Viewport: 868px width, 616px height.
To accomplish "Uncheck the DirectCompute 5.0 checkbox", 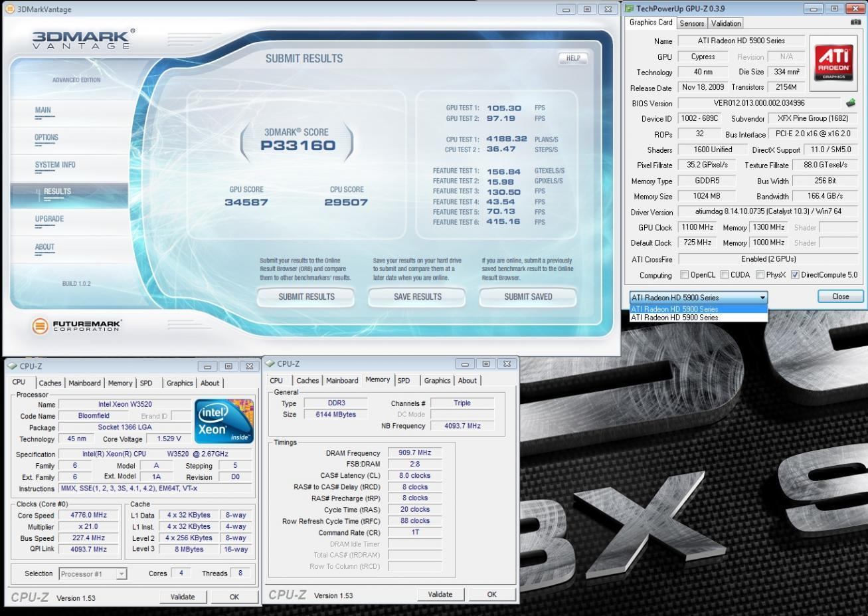I will click(x=795, y=275).
